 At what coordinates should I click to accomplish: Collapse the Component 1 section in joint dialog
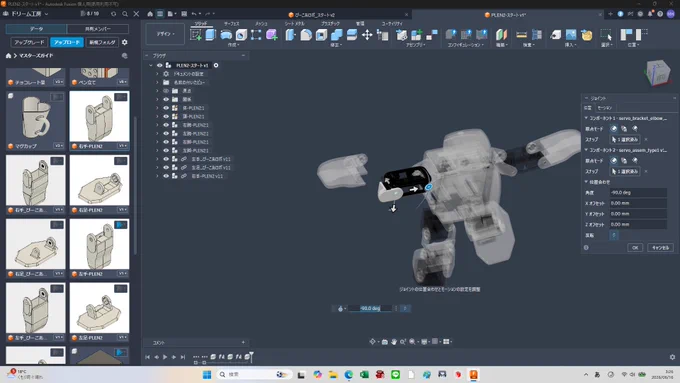(x=586, y=118)
